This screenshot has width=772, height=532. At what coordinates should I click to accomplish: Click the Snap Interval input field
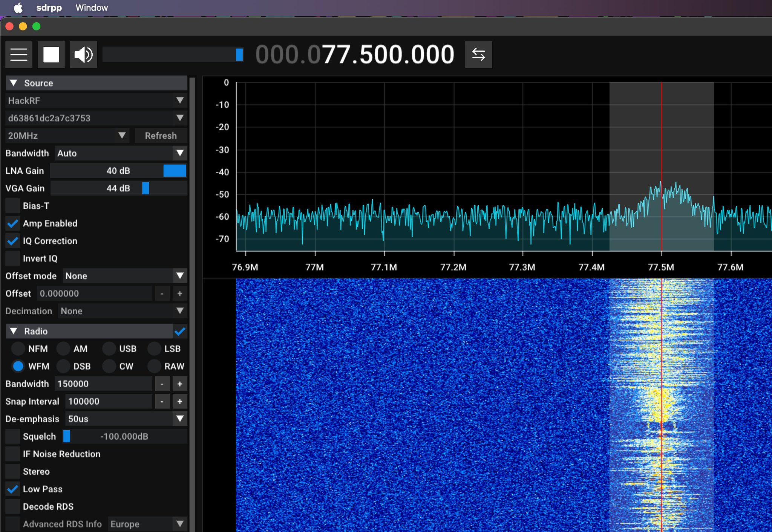point(109,402)
